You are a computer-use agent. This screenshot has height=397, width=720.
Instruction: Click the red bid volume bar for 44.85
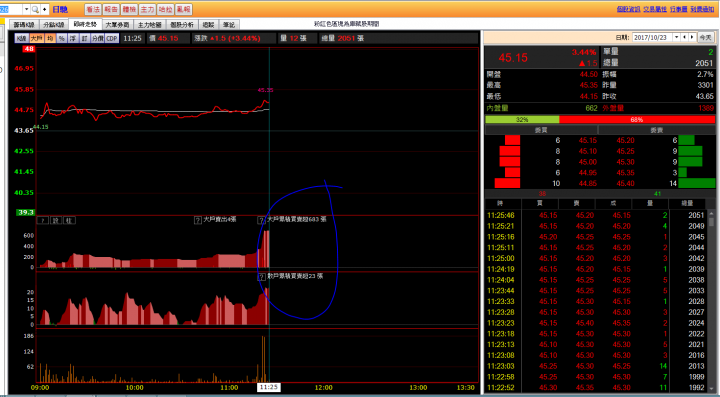[507, 183]
